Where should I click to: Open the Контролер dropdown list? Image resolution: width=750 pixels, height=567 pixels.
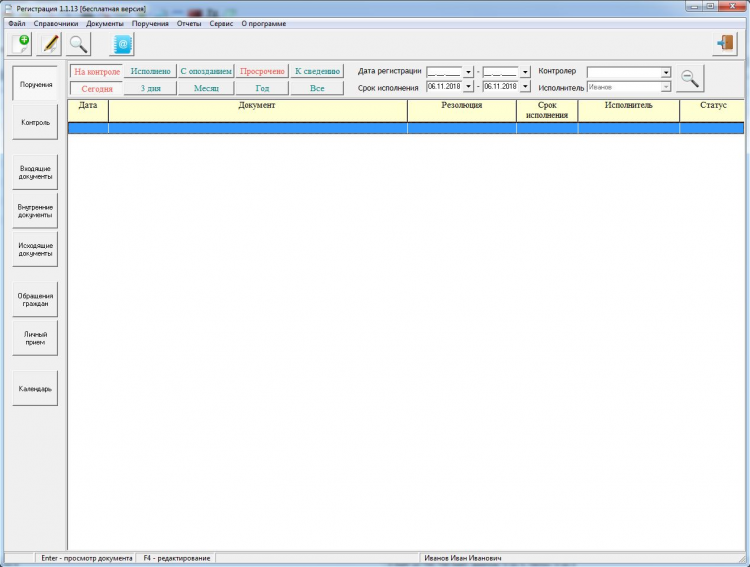pyautogui.click(x=666, y=72)
